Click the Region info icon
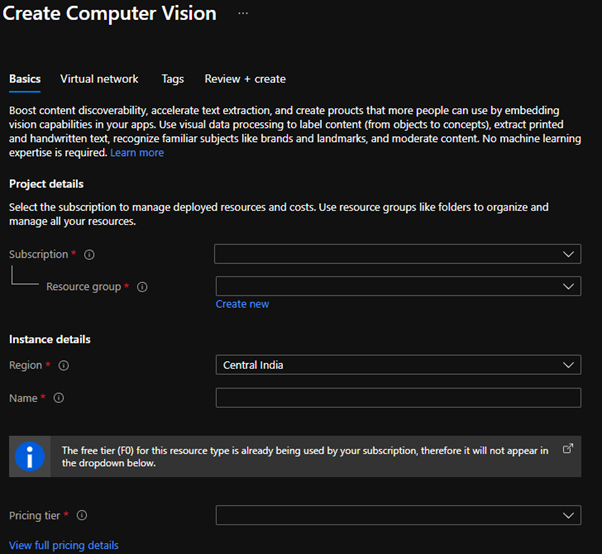Screen dimensions: 602x554 64,365
